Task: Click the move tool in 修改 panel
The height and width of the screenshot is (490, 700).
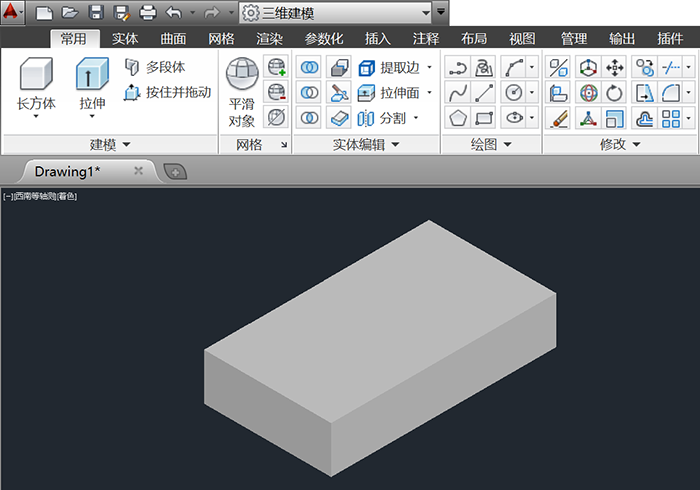Action: click(615, 68)
